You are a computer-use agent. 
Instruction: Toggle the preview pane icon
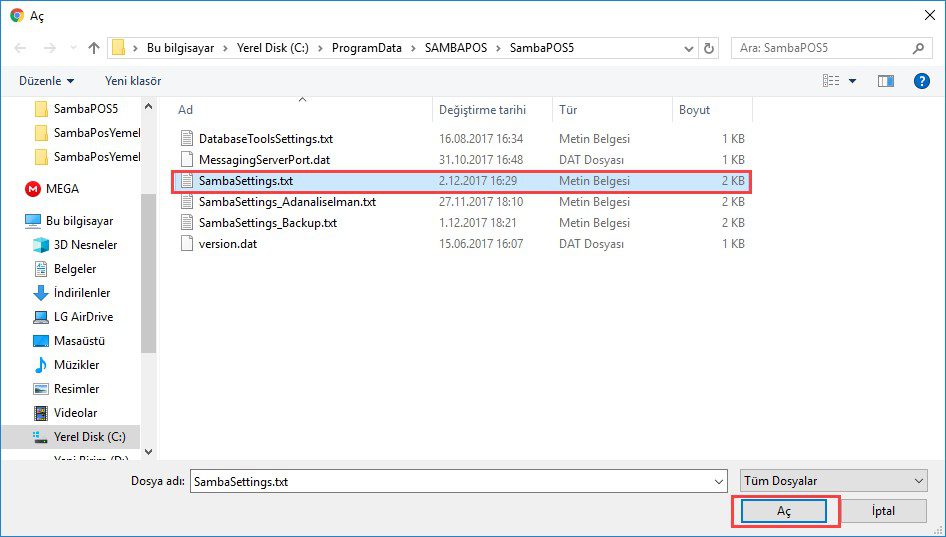[885, 81]
